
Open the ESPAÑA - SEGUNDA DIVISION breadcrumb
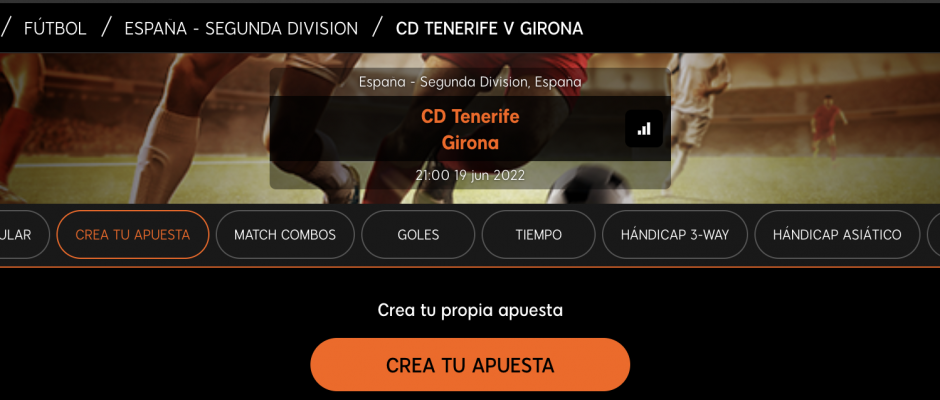[x=241, y=28]
